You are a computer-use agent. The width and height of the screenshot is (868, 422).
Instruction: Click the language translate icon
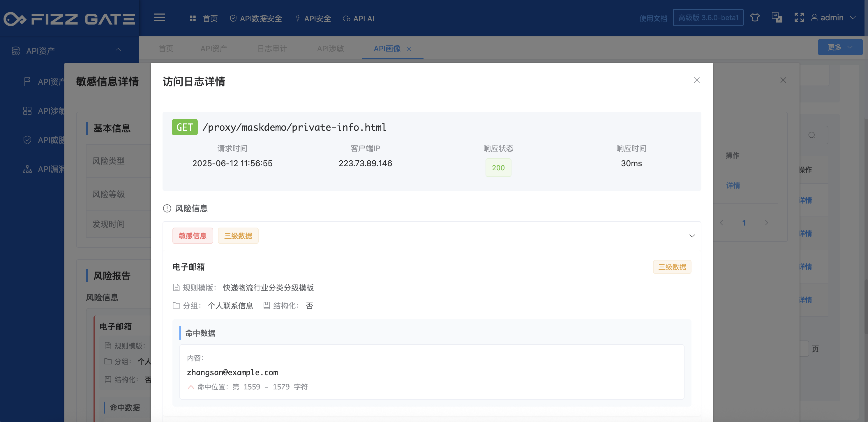777,17
